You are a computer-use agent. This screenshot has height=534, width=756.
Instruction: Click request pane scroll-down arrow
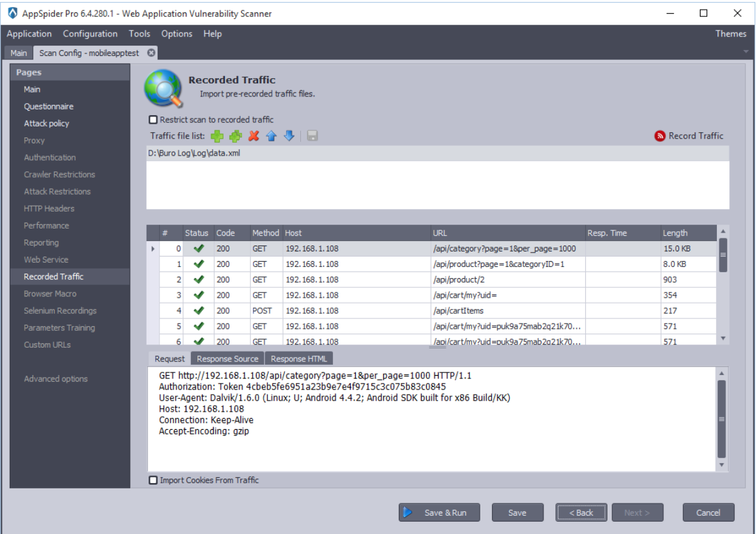pos(721,465)
